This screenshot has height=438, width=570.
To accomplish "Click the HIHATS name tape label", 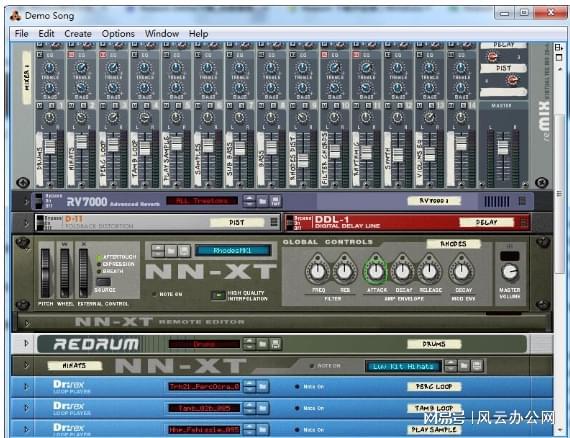I will [74, 366].
